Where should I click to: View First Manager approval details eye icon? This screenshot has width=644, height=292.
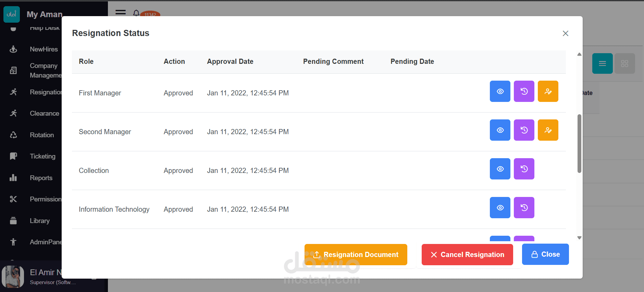tap(500, 91)
